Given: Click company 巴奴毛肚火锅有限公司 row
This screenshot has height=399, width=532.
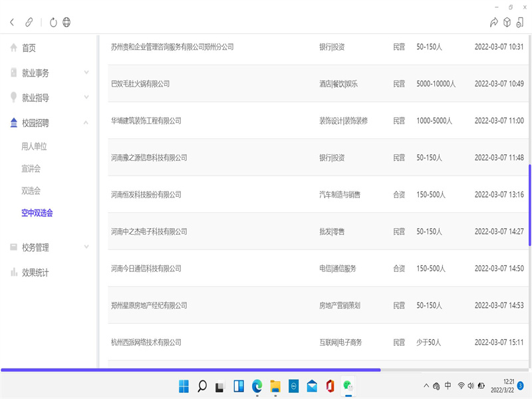Looking at the screenshot, I should (x=140, y=84).
